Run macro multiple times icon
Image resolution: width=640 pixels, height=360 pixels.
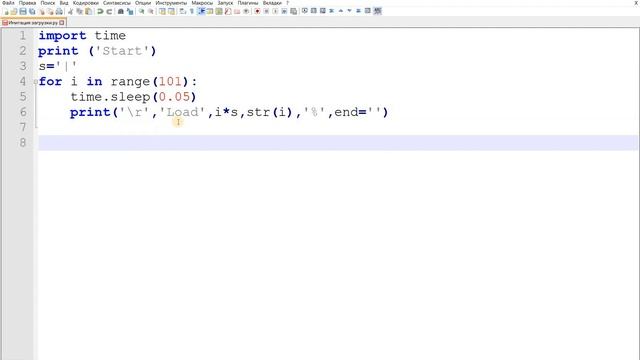coord(284,11)
